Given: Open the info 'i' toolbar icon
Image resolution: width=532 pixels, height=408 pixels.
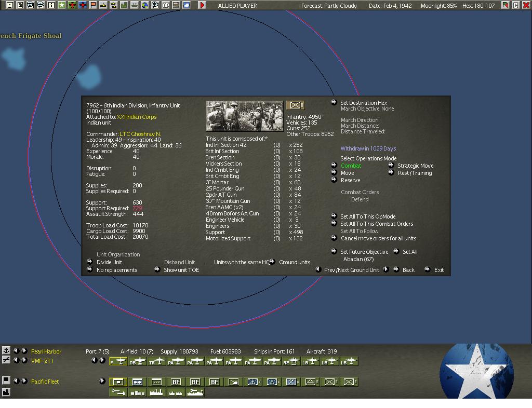Looking at the screenshot, I should click(51, 5).
